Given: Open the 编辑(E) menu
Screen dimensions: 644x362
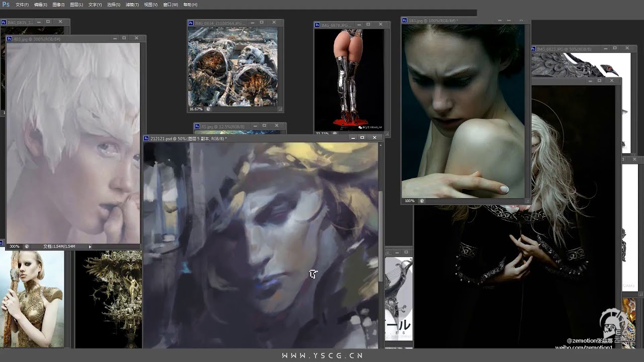Looking at the screenshot, I should 41,5.
